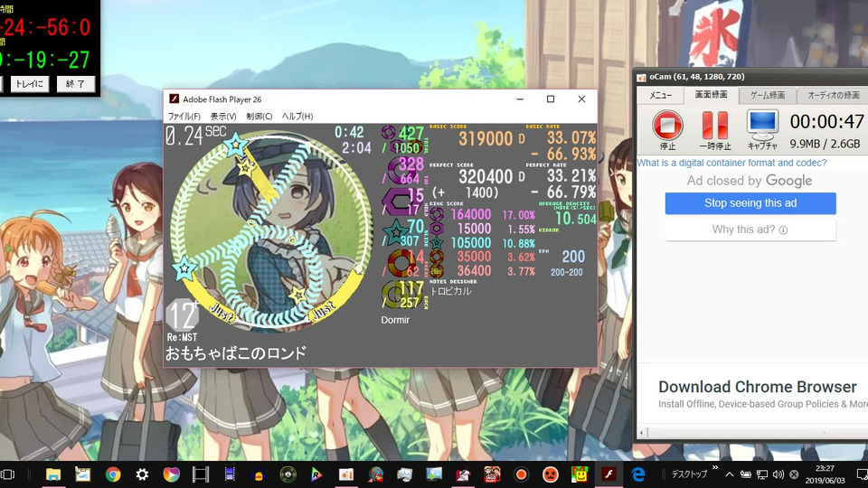The width and height of the screenshot is (868, 488).
Task: Switch to the ゲーム録画 tab in oCam
Action: pyautogui.click(x=768, y=95)
